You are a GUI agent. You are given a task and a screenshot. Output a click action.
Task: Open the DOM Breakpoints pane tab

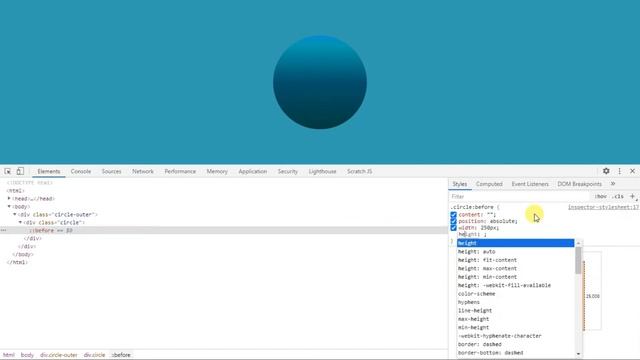click(580, 184)
